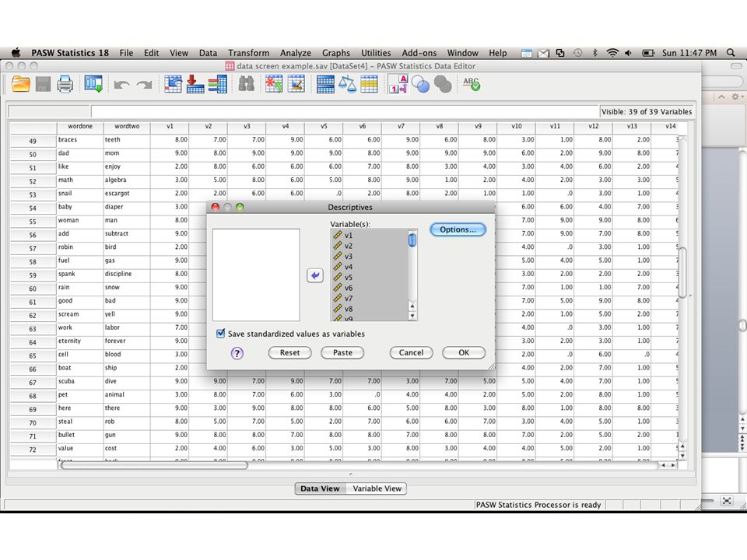This screenshot has height=560, width=747.
Task: Open the Transform menu
Action: [248, 53]
